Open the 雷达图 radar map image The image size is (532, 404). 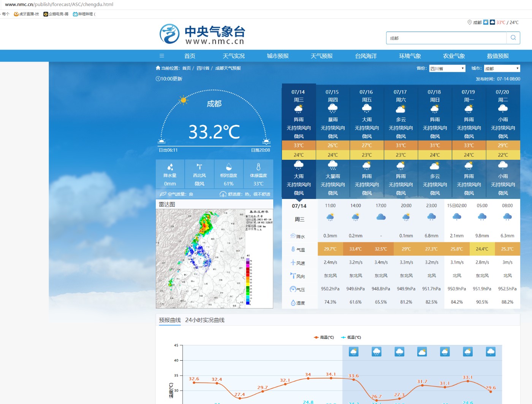pyautogui.click(x=214, y=259)
